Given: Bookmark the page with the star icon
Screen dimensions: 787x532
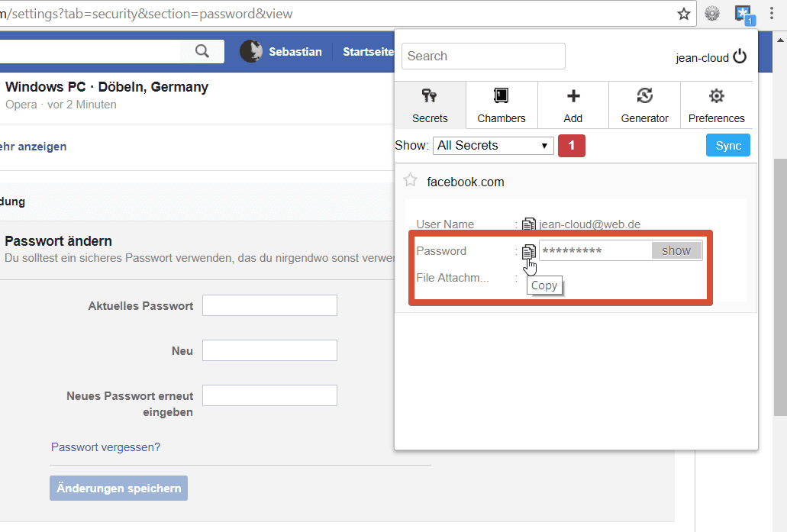Looking at the screenshot, I should (684, 14).
